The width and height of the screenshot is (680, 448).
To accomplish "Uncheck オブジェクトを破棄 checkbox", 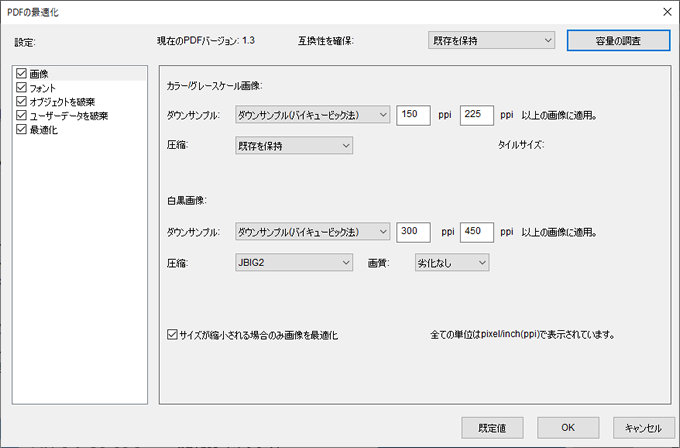I will tap(22, 102).
